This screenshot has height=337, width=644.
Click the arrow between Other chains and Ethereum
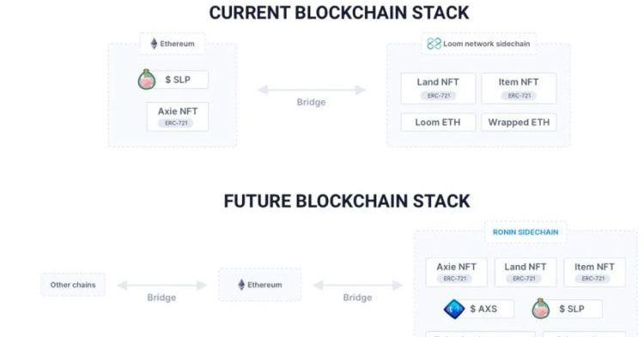tap(161, 286)
